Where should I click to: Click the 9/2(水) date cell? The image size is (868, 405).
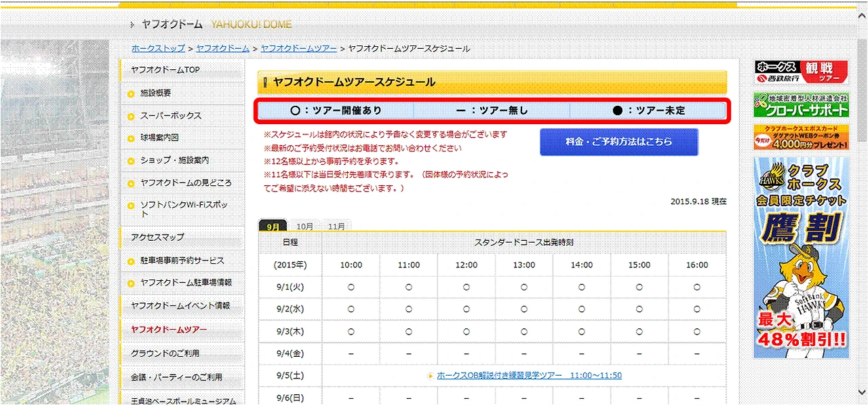coord(290,309)
